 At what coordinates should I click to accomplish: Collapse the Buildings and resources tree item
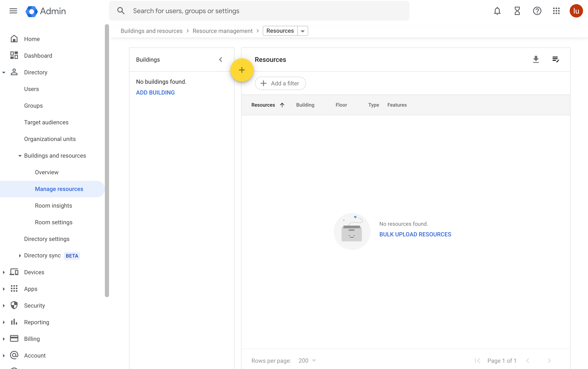click(20, 156)
